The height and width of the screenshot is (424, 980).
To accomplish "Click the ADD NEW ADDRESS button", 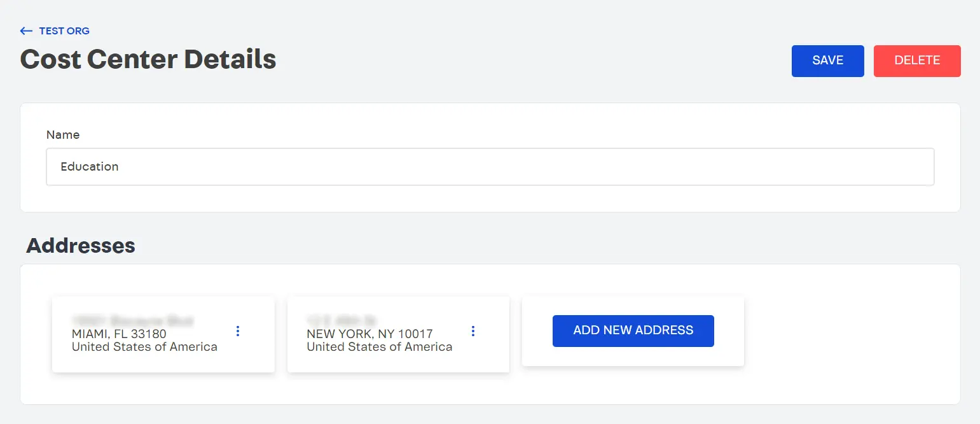I will pos(633,330).
